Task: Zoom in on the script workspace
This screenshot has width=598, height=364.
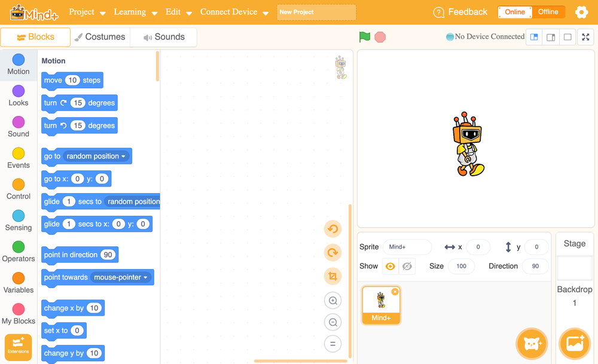Action: (x=332, y=301)
